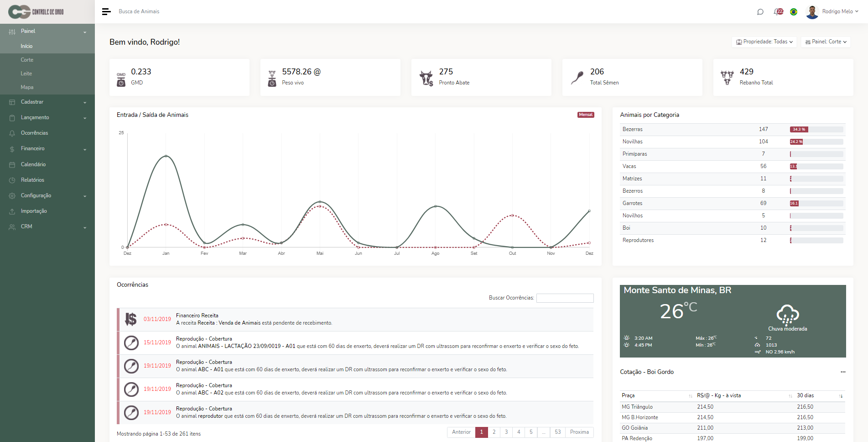Click the Controle de Gado logo
The height and width of the screenshot is (442, 868).
[36, 12]
